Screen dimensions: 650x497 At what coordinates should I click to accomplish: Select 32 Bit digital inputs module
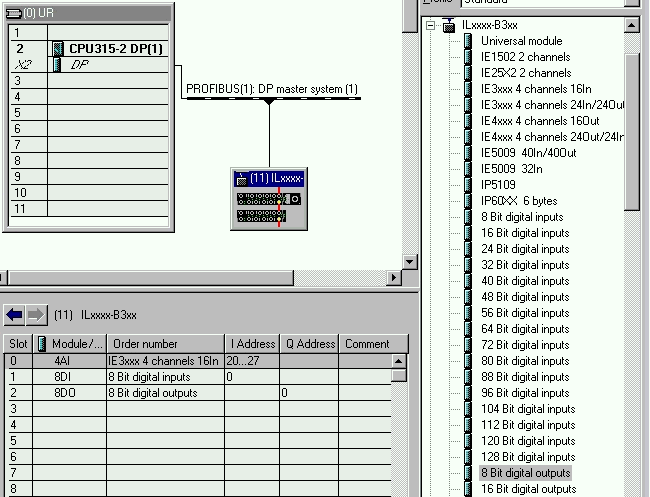click(525, 265)
